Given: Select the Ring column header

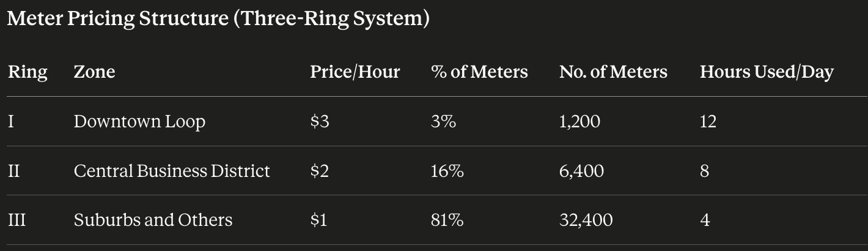Looking at the screenshot, I should [x=28, y=72].
